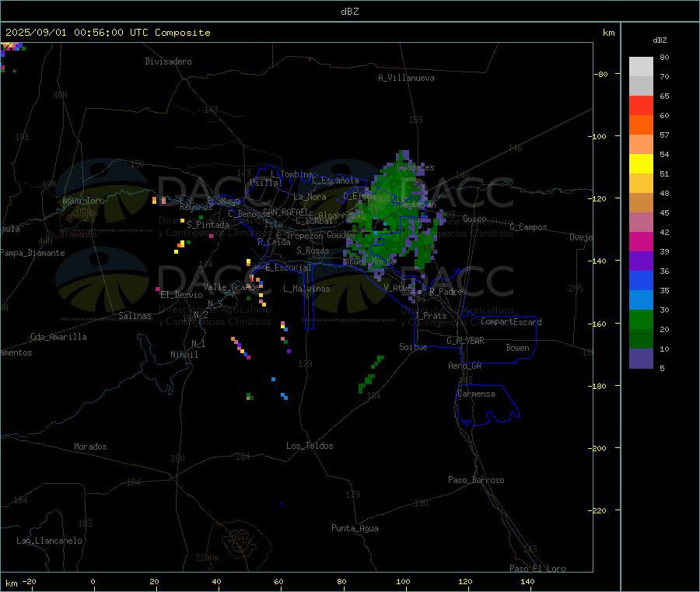
Task: Click the Lag.Llancanelo map label
Action: (x=49, y=541)
